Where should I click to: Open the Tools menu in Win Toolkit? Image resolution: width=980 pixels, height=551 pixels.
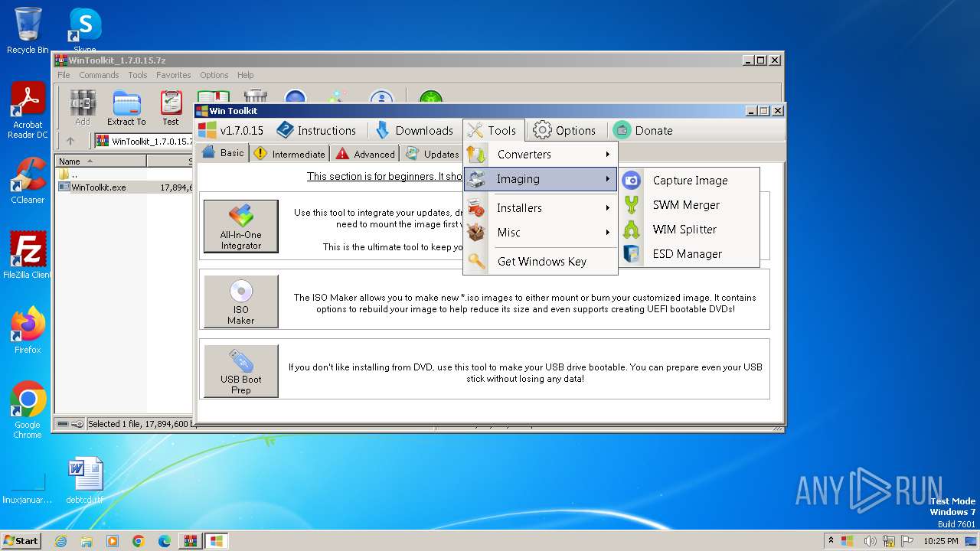click(x=493, y=130)
